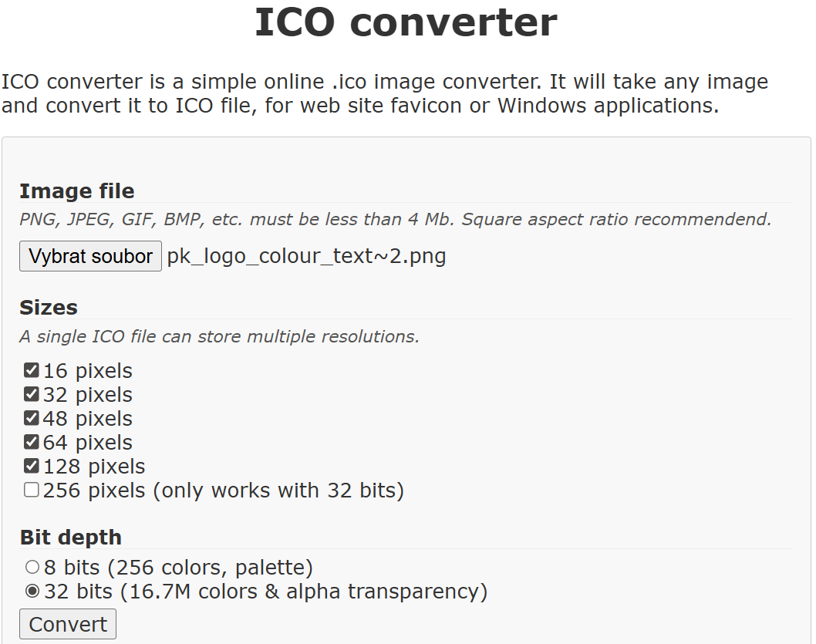Click the "8 bits (256 colors, palette)" label

pyautogui.click(x=178, y=568)
